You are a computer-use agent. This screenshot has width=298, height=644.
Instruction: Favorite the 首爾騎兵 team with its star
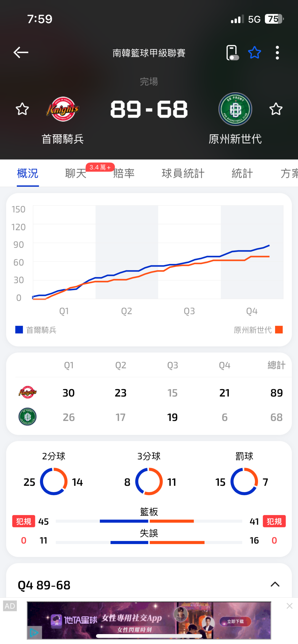tap(22, 109)
